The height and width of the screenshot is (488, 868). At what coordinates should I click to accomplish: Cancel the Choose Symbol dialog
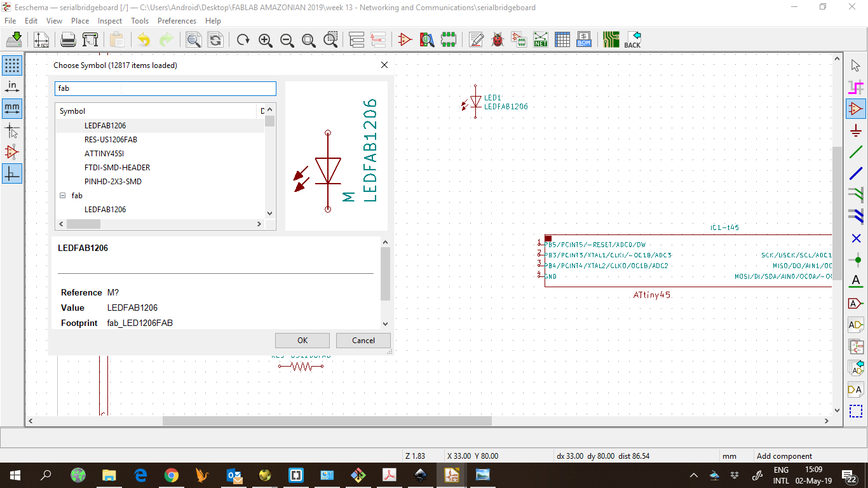click(x=363, y=341)
